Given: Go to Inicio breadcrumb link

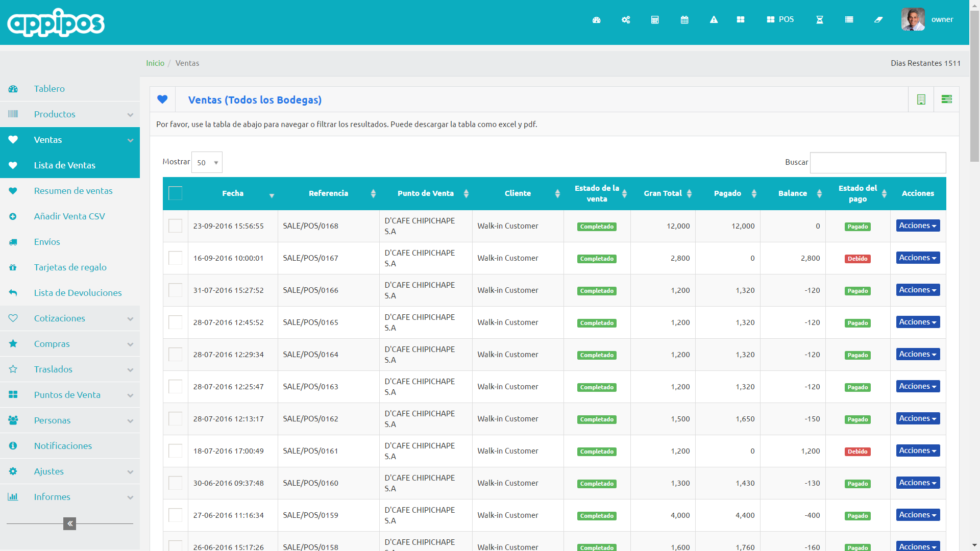Looking at the screenshot, I should [155, 63].
